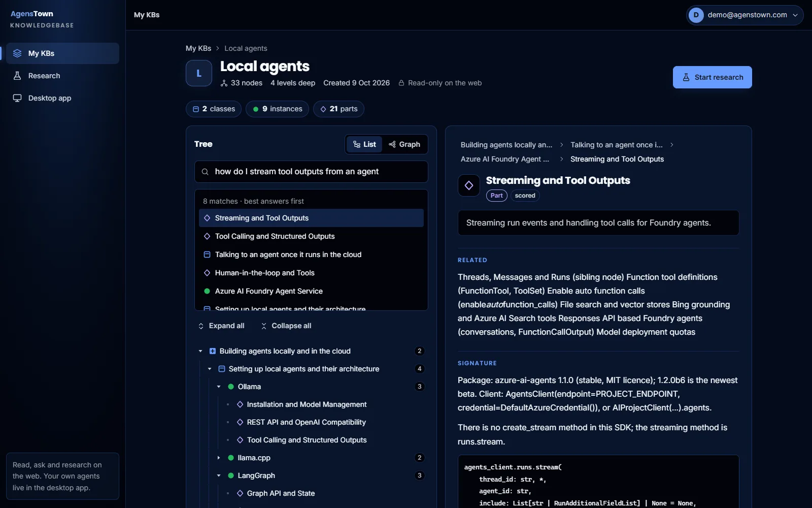Click the Talking to an agent once breadcrumb
This screenshot has width=812, height=508.
pyautogui.click(x=617, y=145)
